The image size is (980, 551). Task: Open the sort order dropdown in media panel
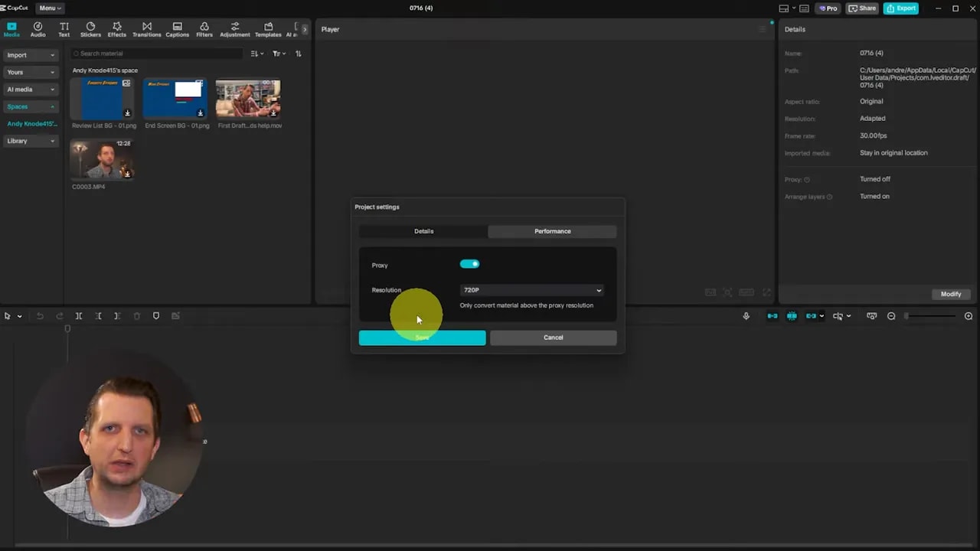(x=255, y=54)
